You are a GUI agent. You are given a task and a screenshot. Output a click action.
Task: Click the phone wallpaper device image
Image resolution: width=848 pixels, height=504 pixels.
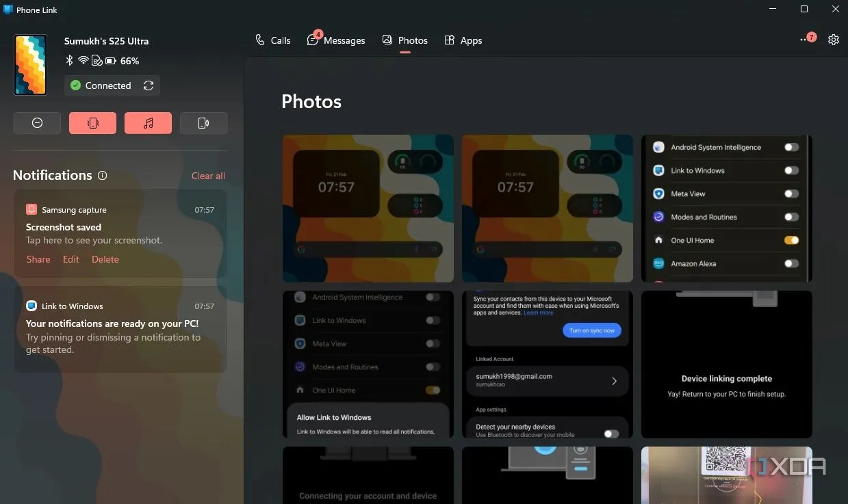pyautogui.click(x=30, y=65)
